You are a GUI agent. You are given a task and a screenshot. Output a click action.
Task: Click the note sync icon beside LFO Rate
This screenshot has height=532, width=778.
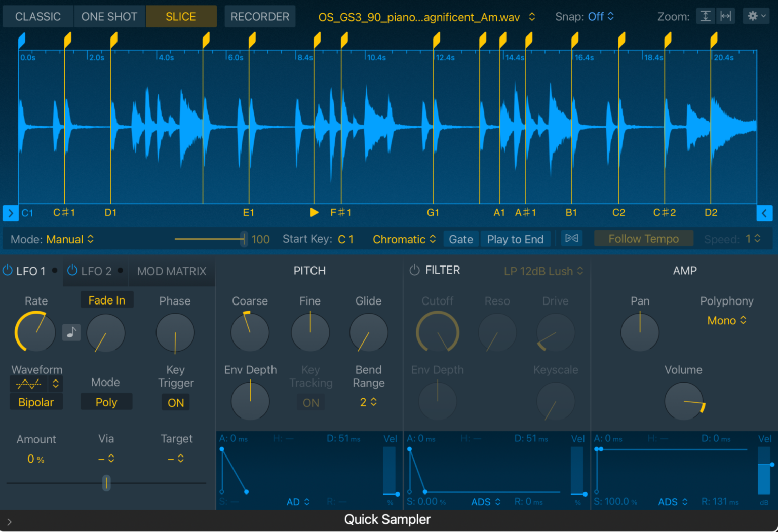coord(71,333)
